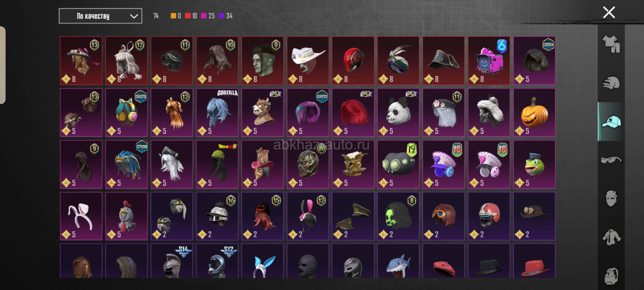This screenshot has height=290, width=644.
Task: Select the pink TV helmet level 6
Action: coord(489,61)
